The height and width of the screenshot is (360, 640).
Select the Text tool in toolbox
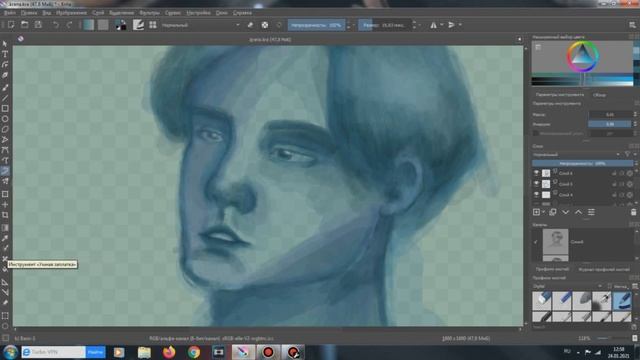5,54
